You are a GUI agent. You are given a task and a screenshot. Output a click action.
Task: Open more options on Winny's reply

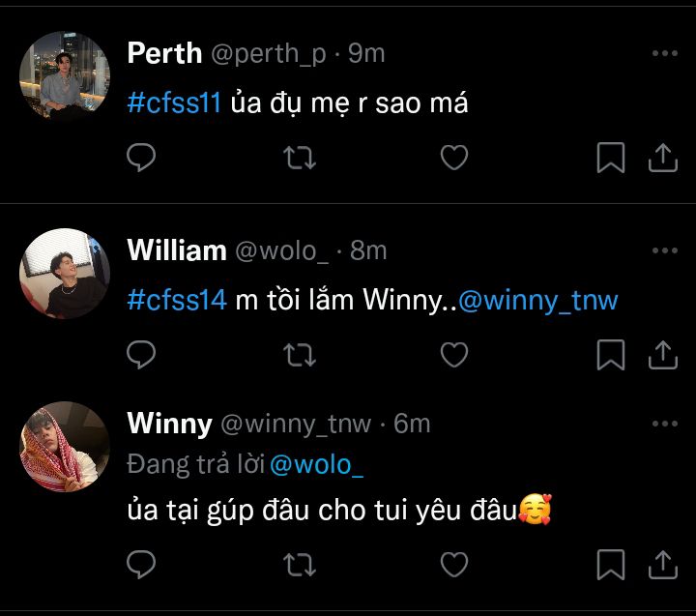665,424
